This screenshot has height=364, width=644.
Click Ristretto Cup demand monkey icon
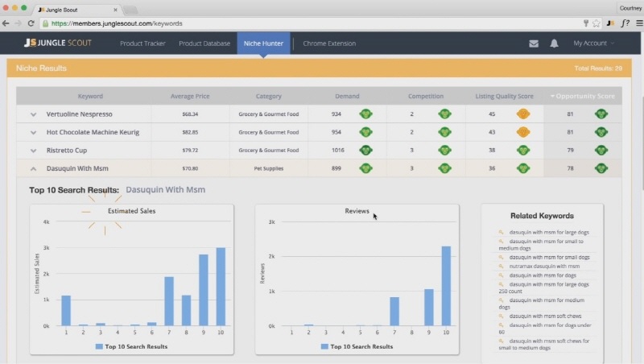[366, 150]
